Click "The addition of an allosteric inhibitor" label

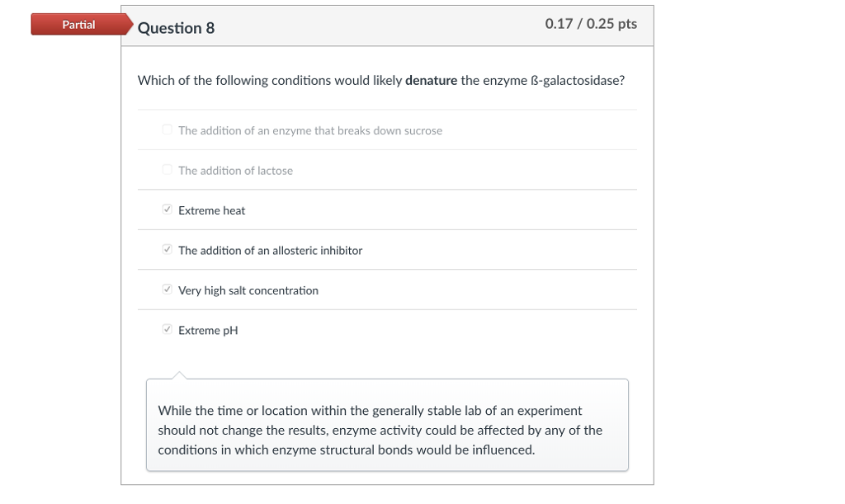pyautogui.click(x=270, y=251)
